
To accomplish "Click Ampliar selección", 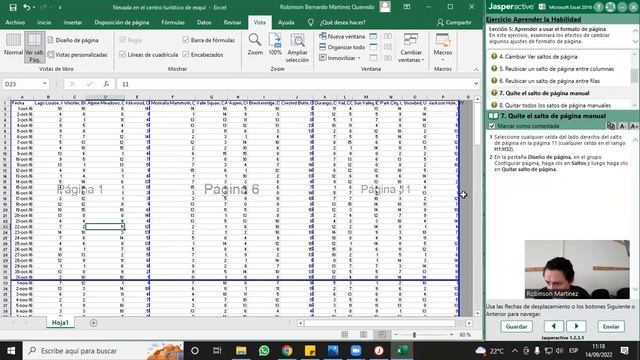I will click(x=297, y=48).
